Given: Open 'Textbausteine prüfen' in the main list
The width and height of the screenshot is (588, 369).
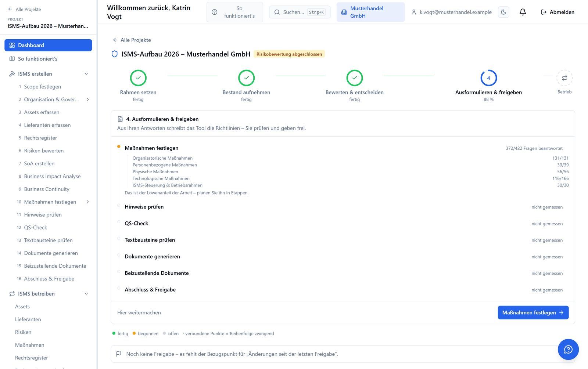Looking at the screenshot, I should [343, 240].
